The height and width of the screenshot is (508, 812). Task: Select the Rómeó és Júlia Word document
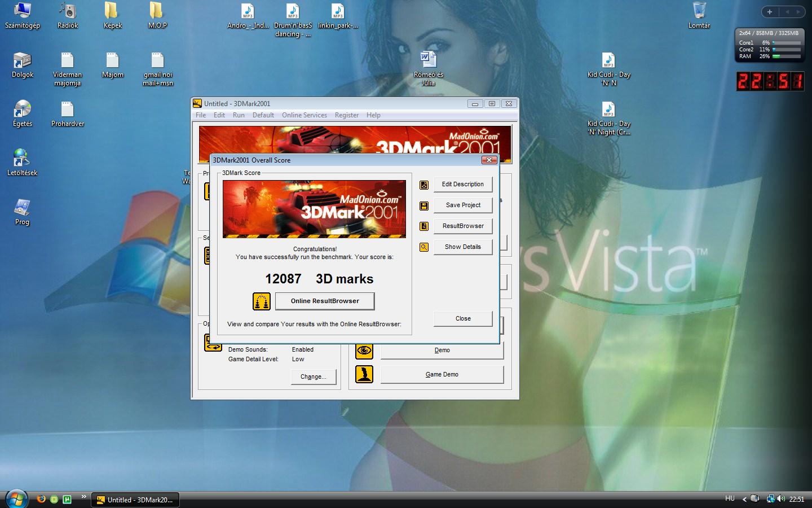[x=429, y=69]
